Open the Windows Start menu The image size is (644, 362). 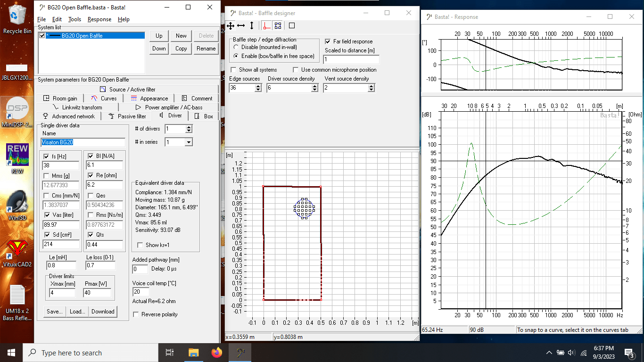click(11, 353)
